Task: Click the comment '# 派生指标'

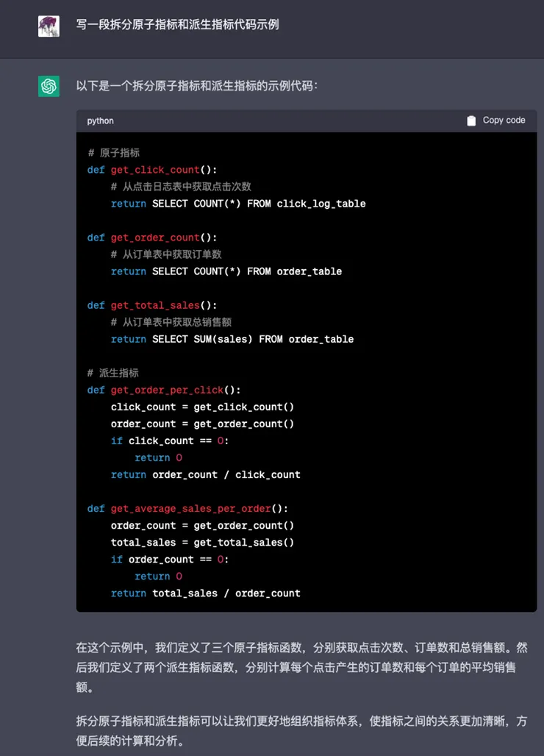Action: click(x=113, y=373)
